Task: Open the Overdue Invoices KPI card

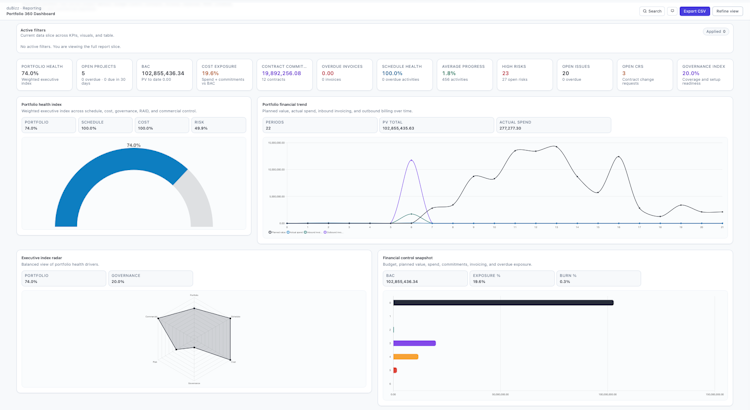Action: point(344,75)
